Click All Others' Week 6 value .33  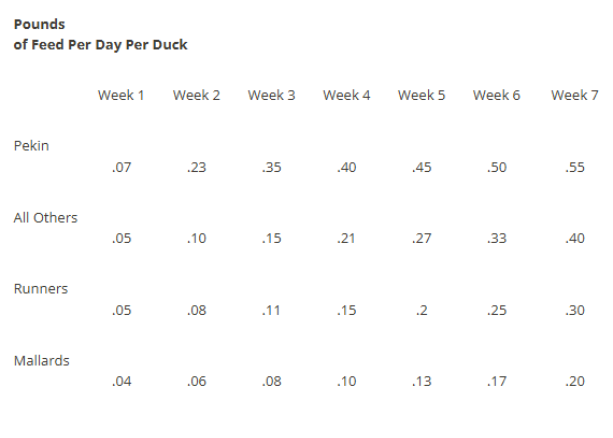pos(496,239)
